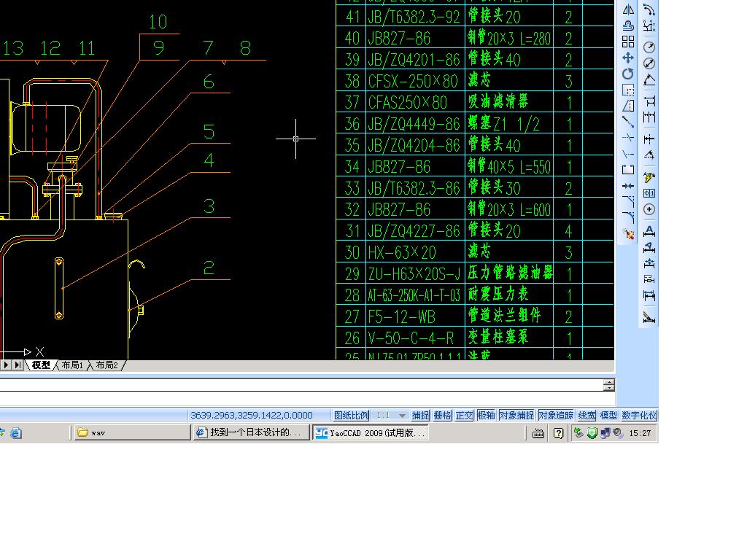
Task: Click the system clock showing 15:27
Action: point(640,433)
